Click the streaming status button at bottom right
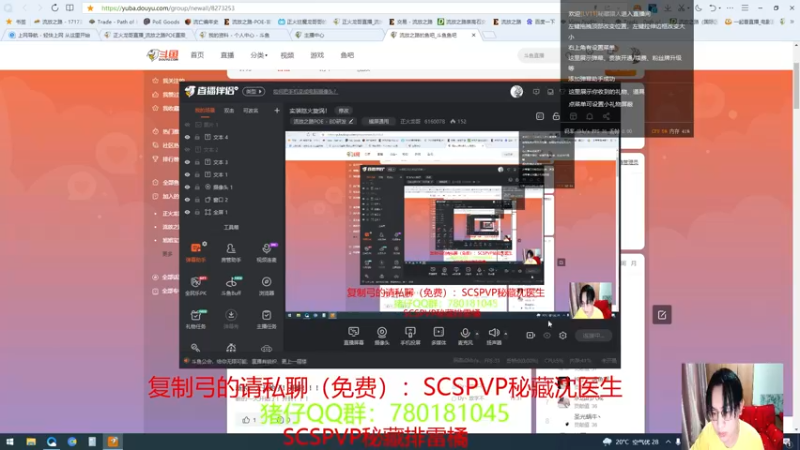The image size is (800, 450). pyautogui.click(x=593, y=336)
